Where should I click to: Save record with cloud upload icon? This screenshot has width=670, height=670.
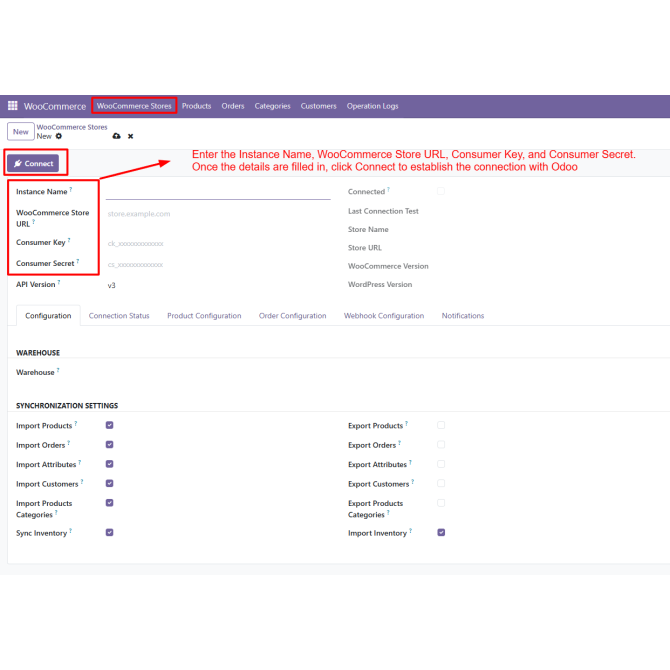click(116, 136)
